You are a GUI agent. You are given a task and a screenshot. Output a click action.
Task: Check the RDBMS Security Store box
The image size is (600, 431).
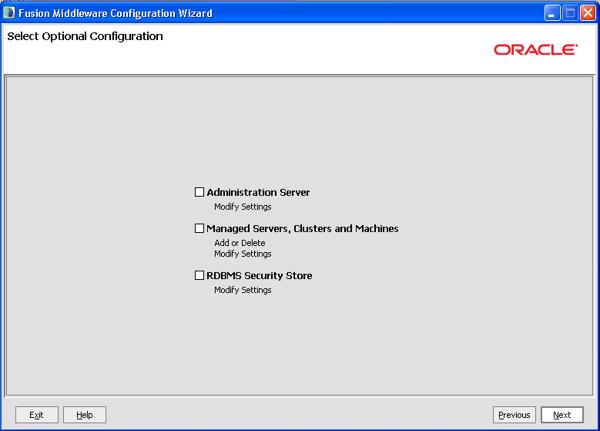tap(200, 276)
